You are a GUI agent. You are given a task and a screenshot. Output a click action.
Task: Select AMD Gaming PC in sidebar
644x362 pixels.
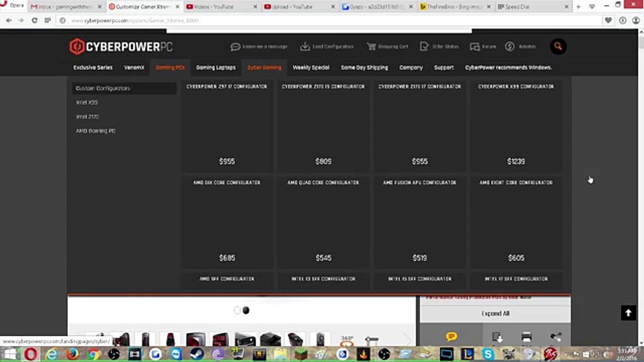96,131
